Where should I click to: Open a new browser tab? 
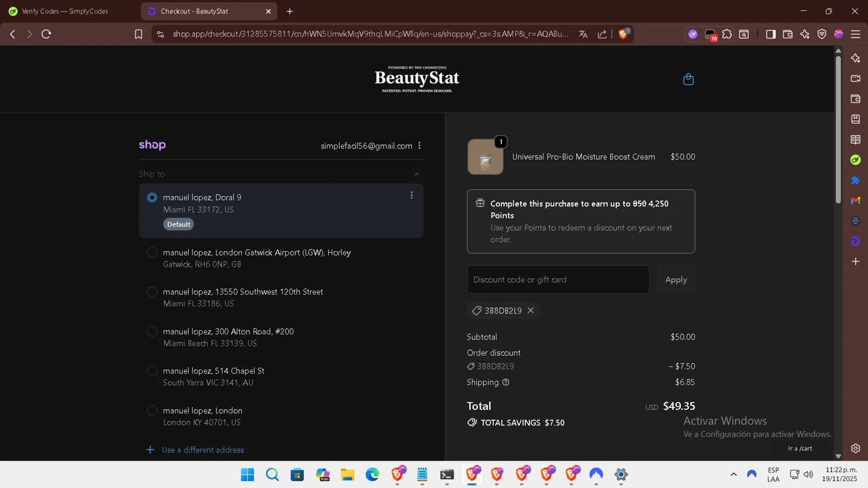(290, 11)
